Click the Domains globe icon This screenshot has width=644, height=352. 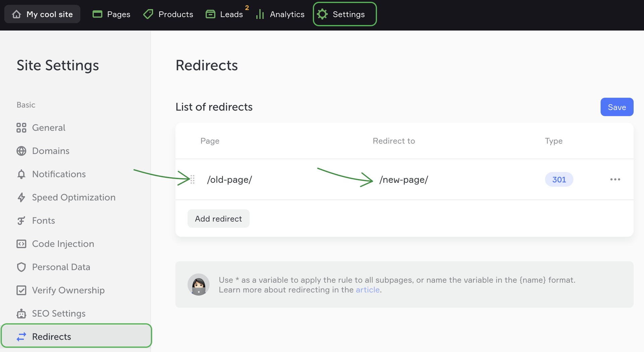pos(21,151)
